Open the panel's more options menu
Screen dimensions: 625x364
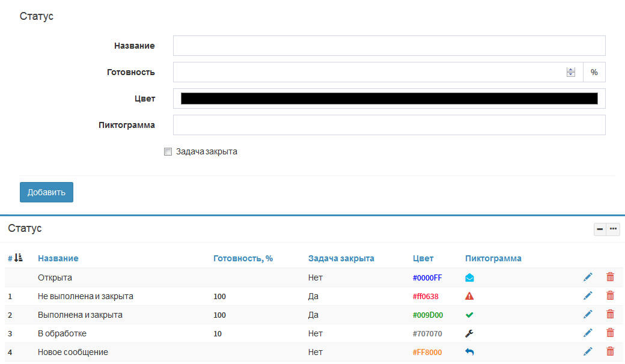click(x=613, y=229)
